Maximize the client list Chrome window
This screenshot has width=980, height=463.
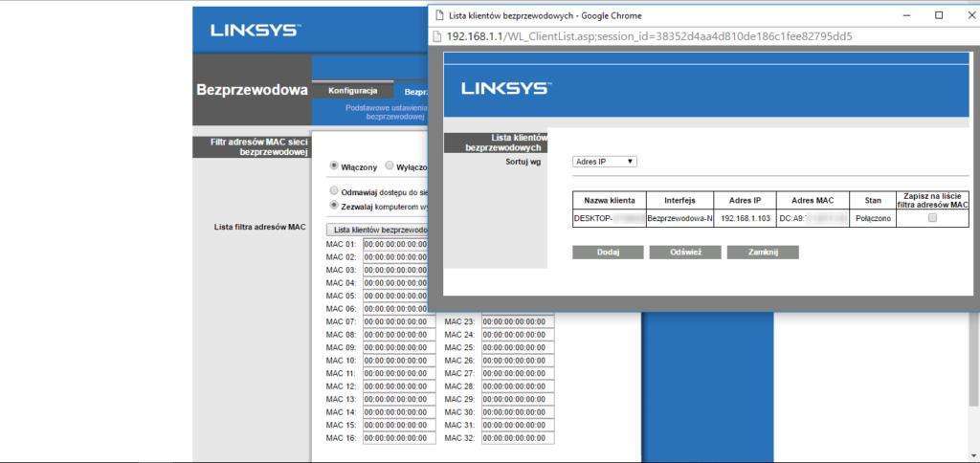(x=939, y=15)
